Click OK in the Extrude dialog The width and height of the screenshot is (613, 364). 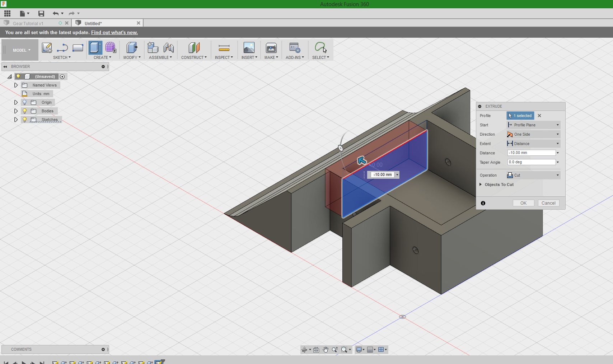(523, 203)
